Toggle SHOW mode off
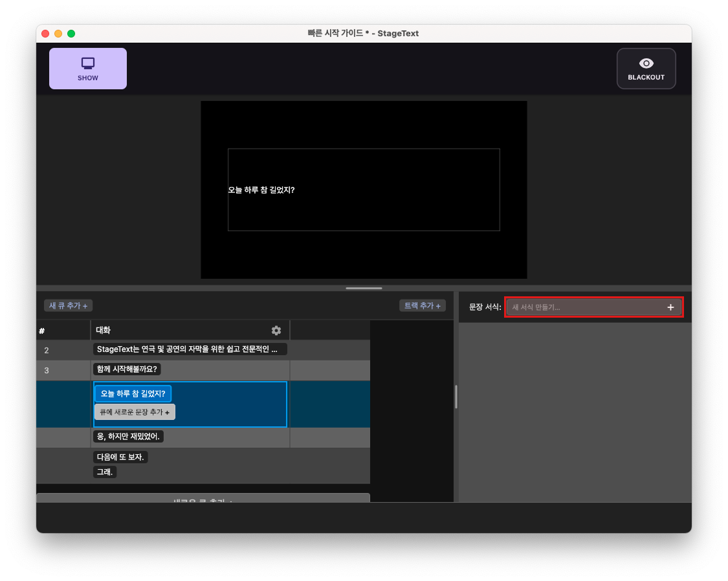 coord(88,68)
